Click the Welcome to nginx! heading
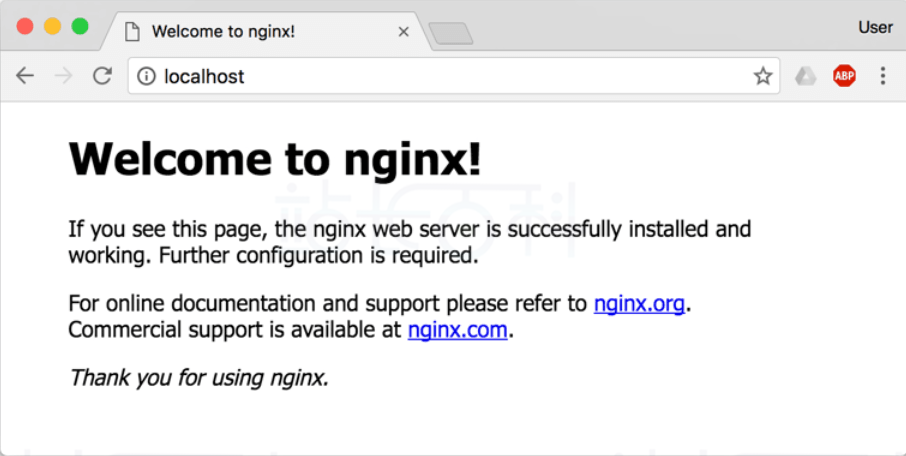This screenshot has width=906, height=456. click(275, 158)
